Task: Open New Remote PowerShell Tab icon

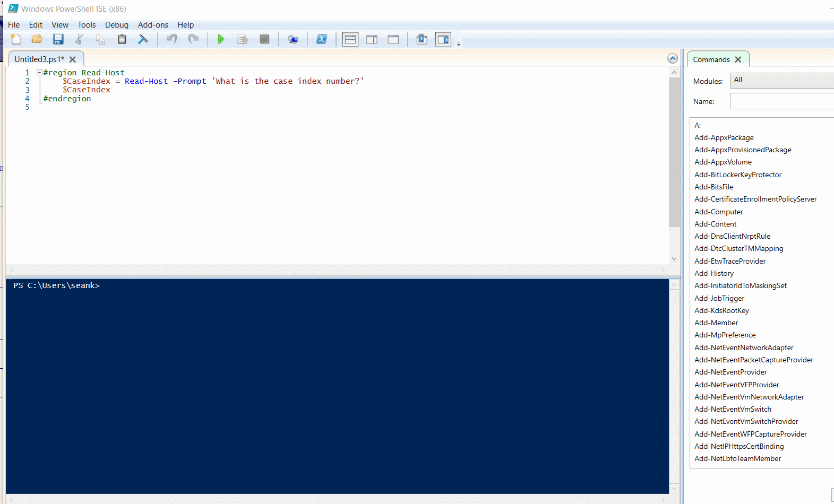Action: (x=293, y=39)
